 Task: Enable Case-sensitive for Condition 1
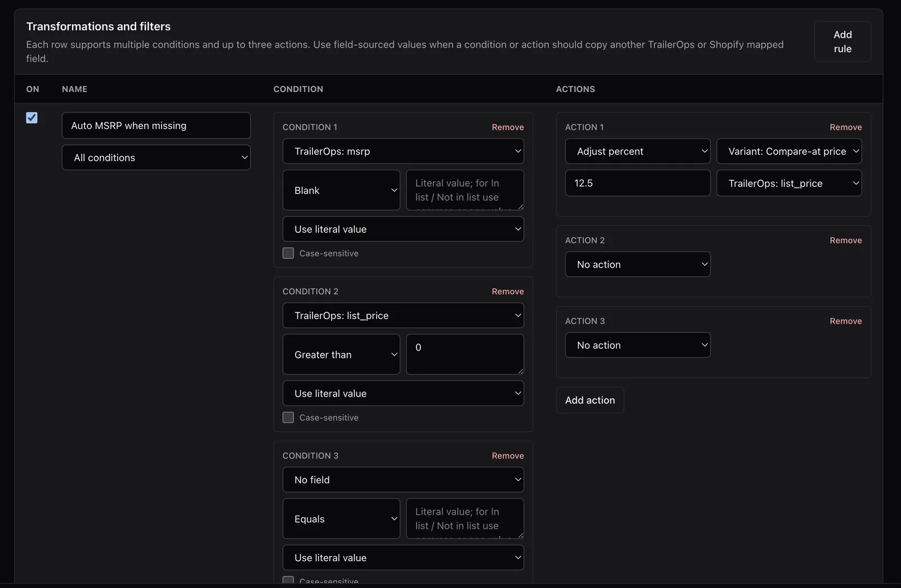coord(288,253)
